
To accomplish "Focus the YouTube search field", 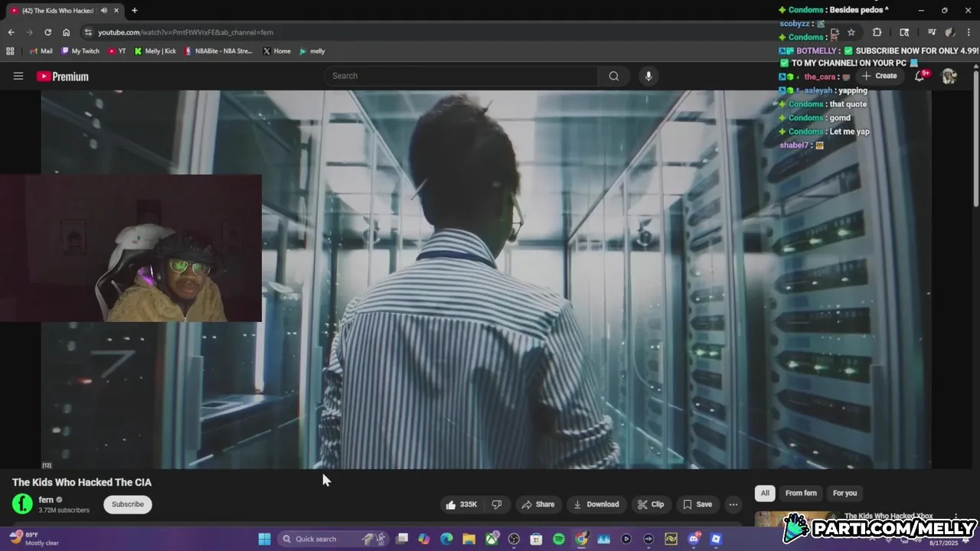I will point(461,76).
